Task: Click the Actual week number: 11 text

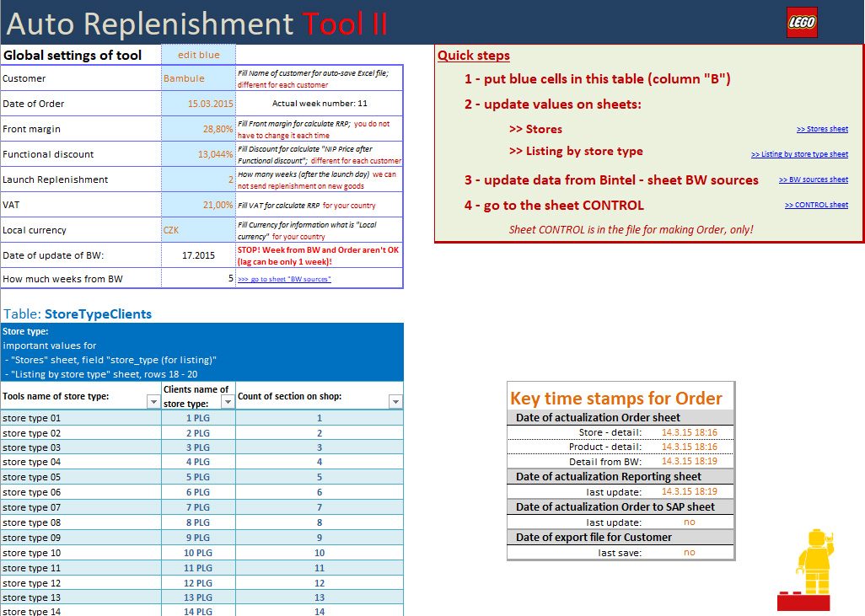Action: tap(320, 103)
